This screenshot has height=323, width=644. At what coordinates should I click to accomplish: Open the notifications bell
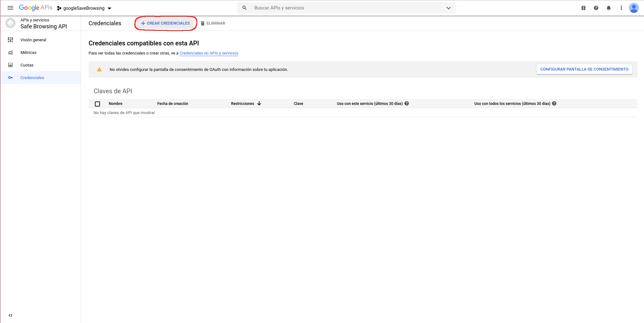point(609,8)
